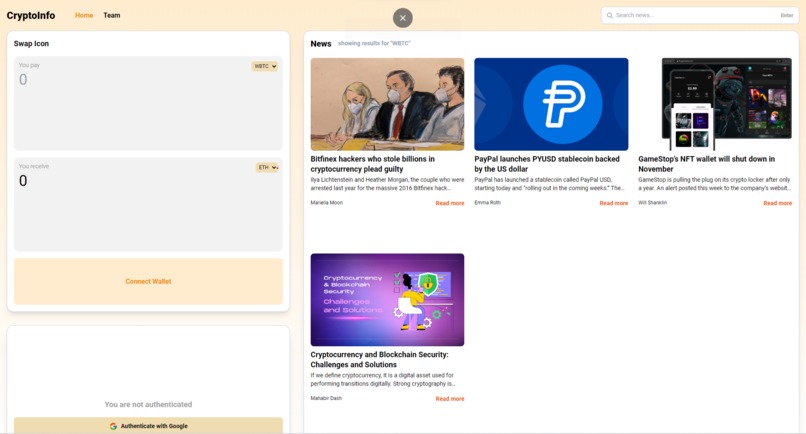Image resolution: width=806 pixels, height=434 pixels.
Task: Focus the Search news input field
Action: (700, 15)
